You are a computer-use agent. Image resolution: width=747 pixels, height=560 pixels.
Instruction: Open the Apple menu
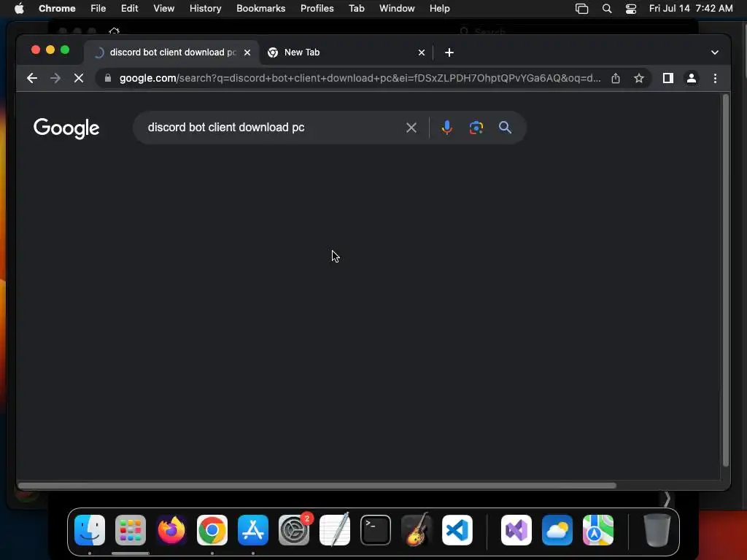(19, 9)
